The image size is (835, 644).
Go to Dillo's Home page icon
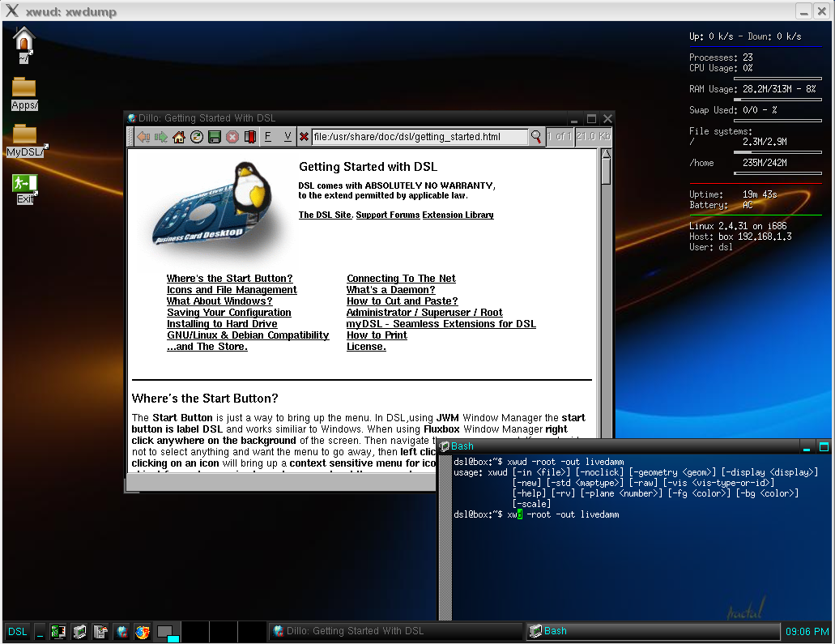179,137
